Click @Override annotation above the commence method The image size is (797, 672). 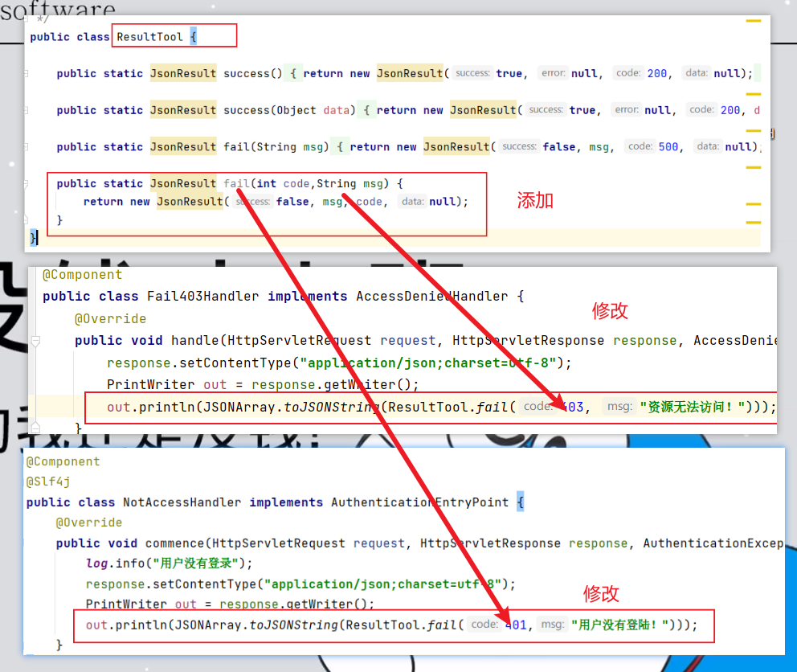tap(89, 523)
